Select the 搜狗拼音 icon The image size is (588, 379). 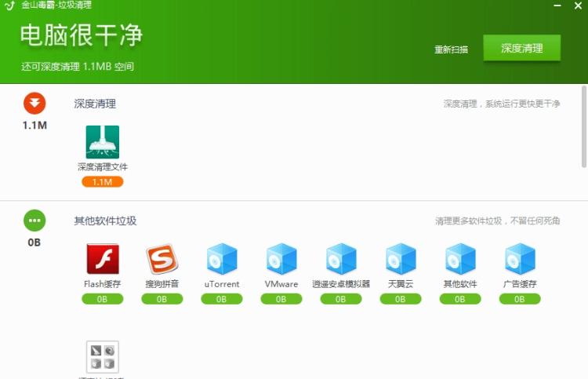point(162,259)
